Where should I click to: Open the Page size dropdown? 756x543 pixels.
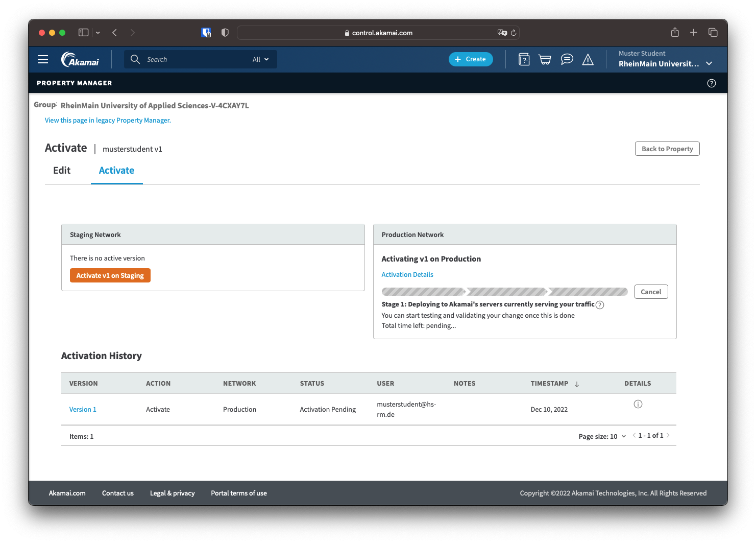[602, 436]
